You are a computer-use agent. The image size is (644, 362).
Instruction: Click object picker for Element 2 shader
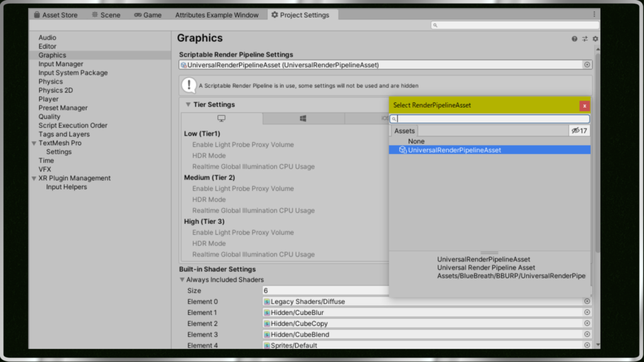(587, 324)
